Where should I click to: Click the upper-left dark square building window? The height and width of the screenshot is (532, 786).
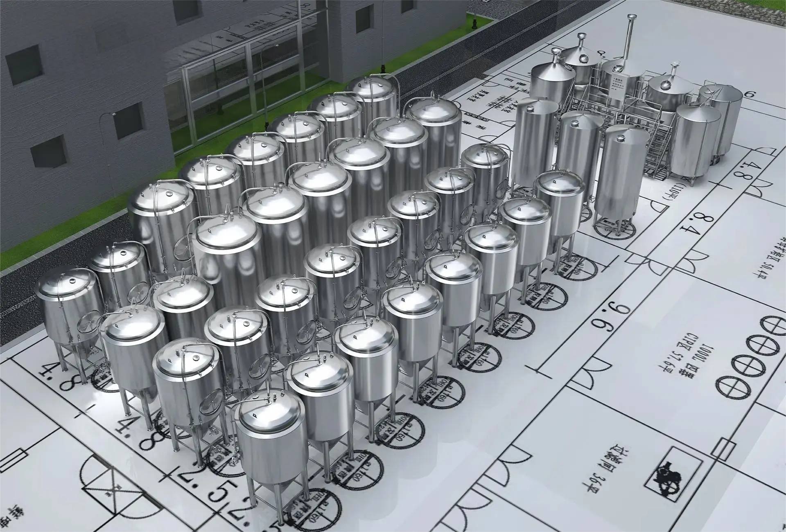click(x=23, y=65)
